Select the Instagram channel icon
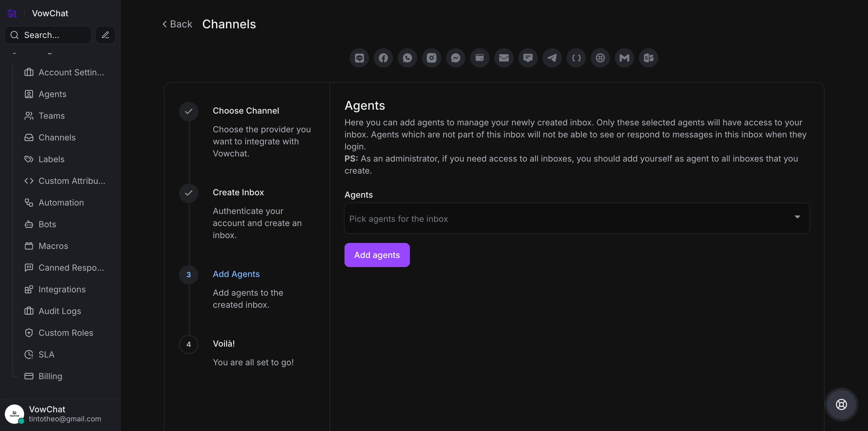Image resolution: width=868 pixels, height=431 pixels. [431, 58]
